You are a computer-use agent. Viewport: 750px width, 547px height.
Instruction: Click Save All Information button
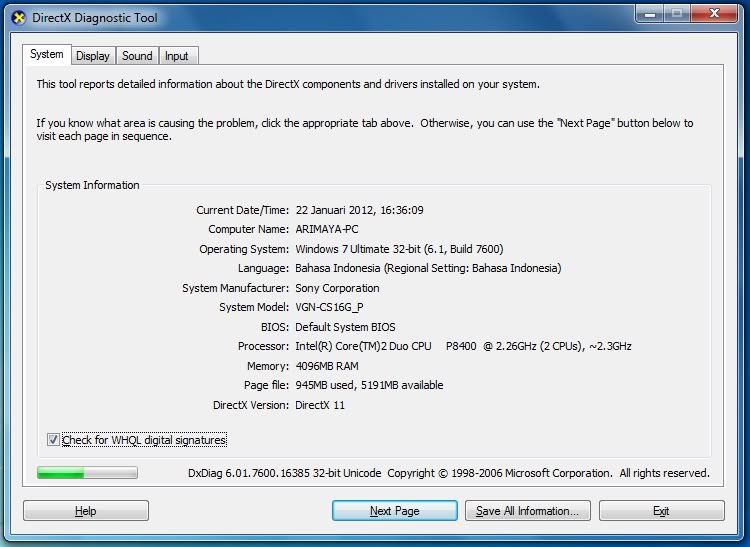click(x=528, y=511)
